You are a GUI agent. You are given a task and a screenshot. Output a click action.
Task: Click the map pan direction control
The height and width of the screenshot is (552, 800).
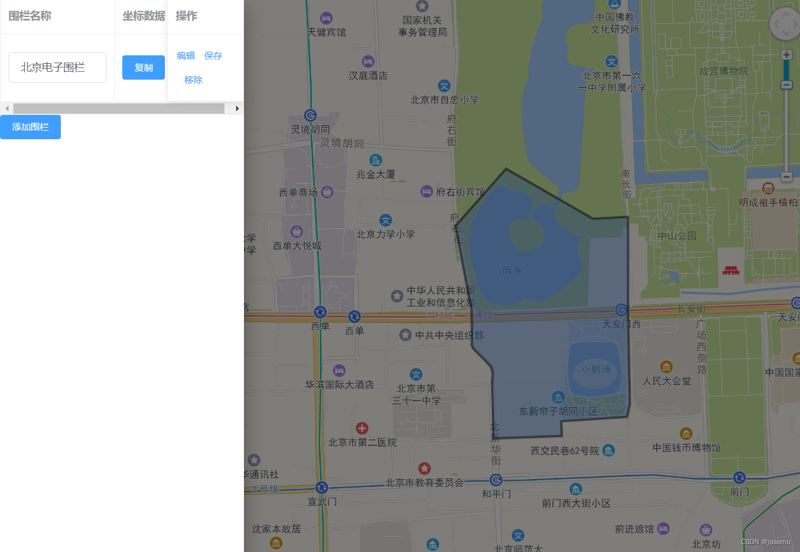(x=785, y=23)
